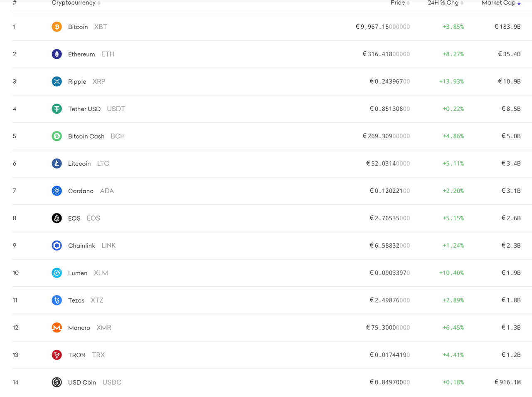Click the USD Coin dollar icon
The width and height of the screenshot is (532, 397).
pyautogui.click(x=57, y=382)
